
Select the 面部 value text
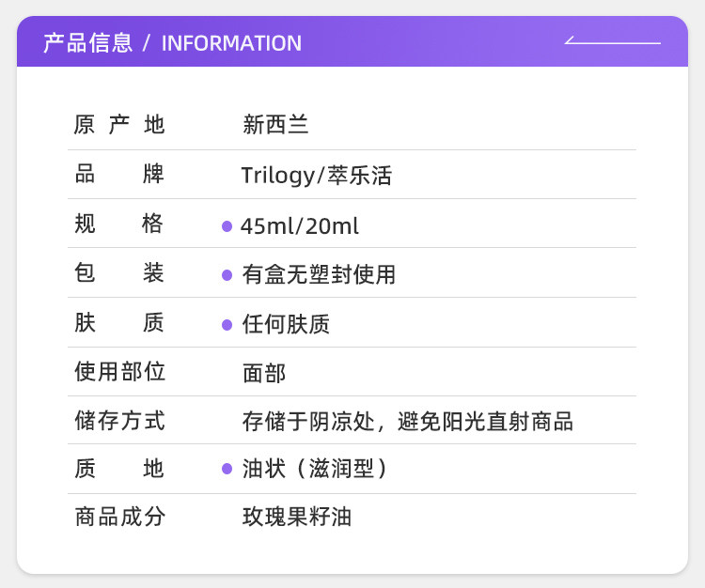[x=264, y=373]
